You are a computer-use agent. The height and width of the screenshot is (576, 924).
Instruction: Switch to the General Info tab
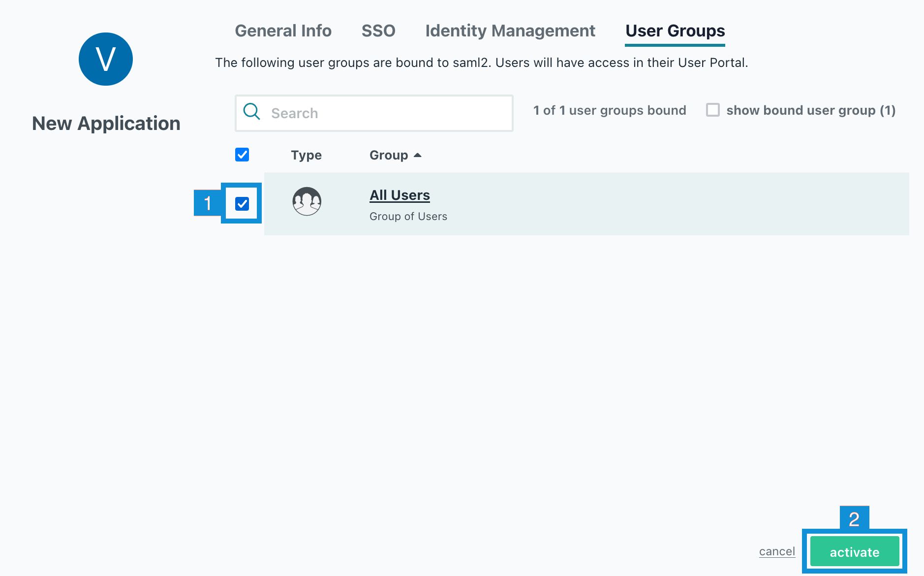click(283, 31)
